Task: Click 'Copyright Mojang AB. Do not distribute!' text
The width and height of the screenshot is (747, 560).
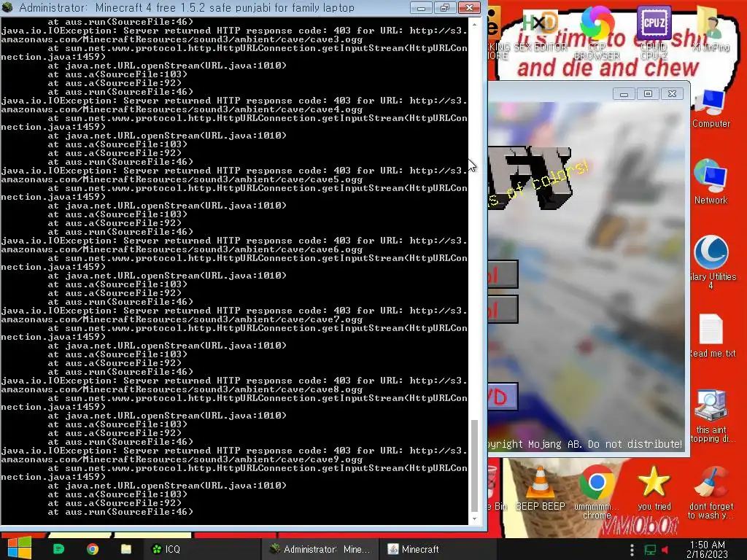Action: 585,444
